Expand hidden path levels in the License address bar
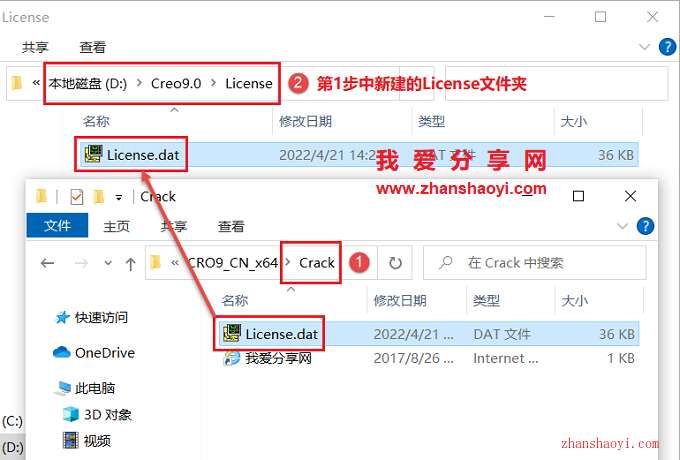 tap(36, 83)
